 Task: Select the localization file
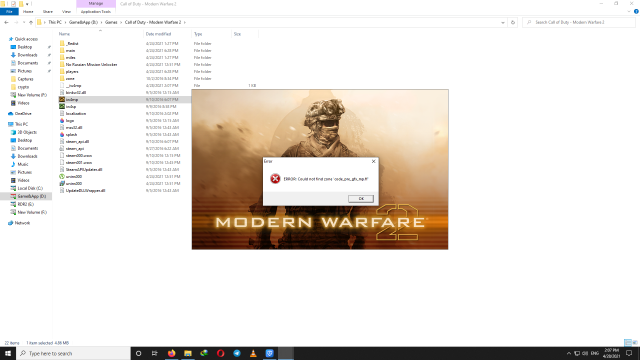tap(76, 113)
